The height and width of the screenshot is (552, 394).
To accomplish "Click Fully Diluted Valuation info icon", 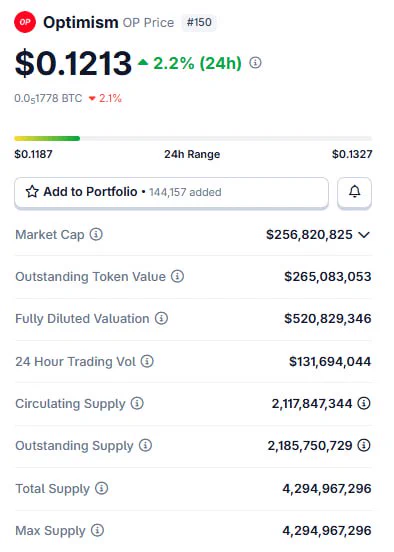I will pos(161,319).
